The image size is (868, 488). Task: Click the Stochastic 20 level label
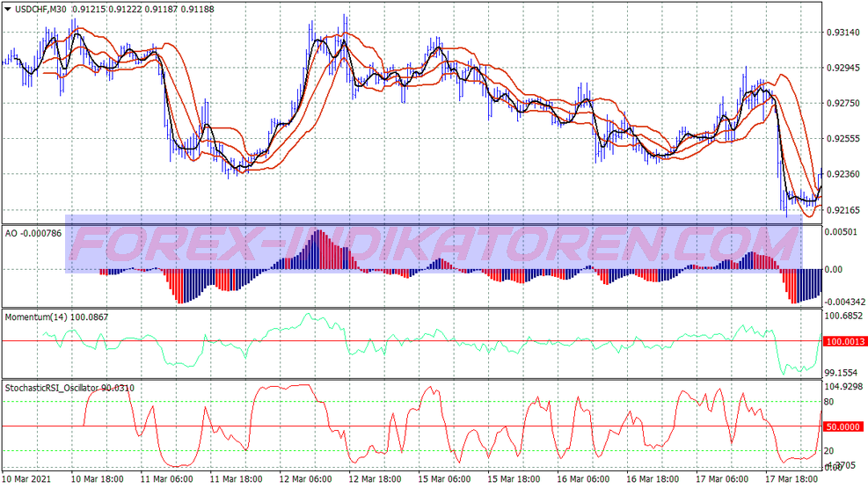pos(828,451)
